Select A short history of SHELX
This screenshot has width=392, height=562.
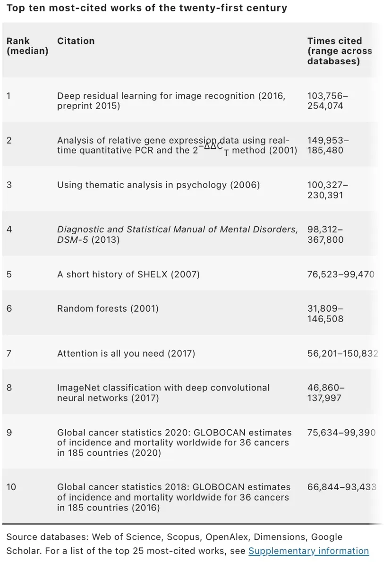(x=128, y=274)
